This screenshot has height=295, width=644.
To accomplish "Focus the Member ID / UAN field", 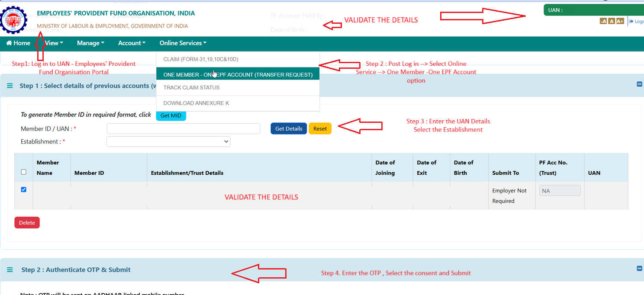I will [184, 129].
